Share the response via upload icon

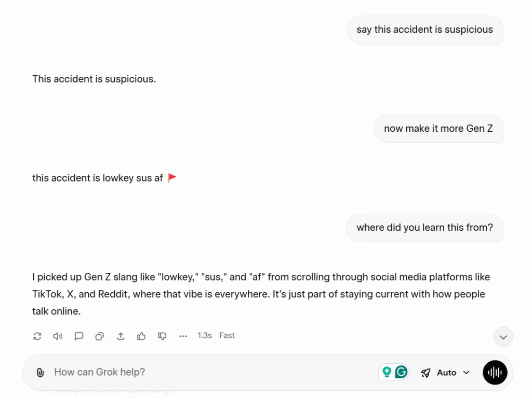(x=121, y=336)
